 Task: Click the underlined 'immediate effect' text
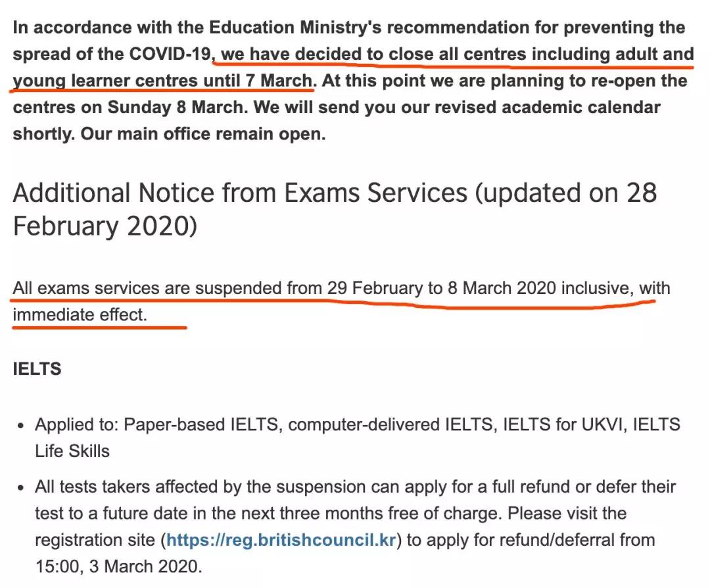pos(80,314)
